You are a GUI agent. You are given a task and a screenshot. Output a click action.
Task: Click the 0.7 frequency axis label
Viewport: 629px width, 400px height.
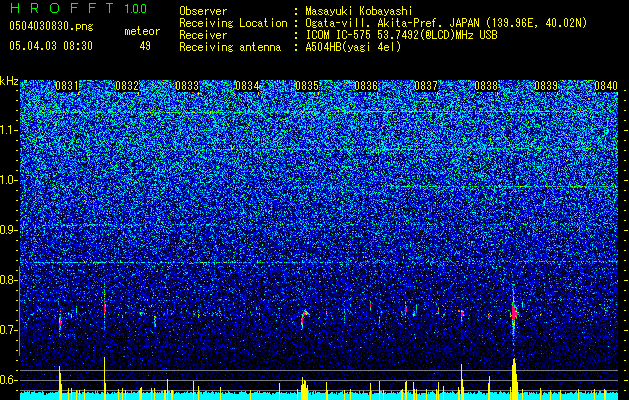click(x=9, y=330)
